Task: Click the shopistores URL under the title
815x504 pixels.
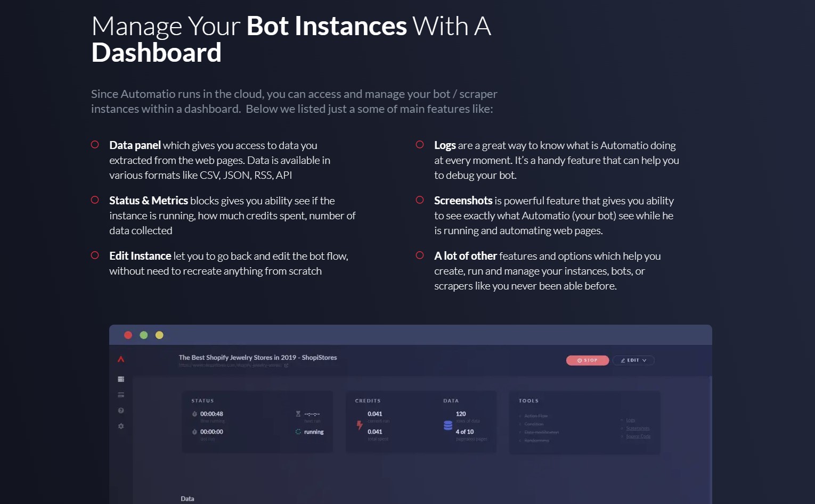Action: point(230,365)
